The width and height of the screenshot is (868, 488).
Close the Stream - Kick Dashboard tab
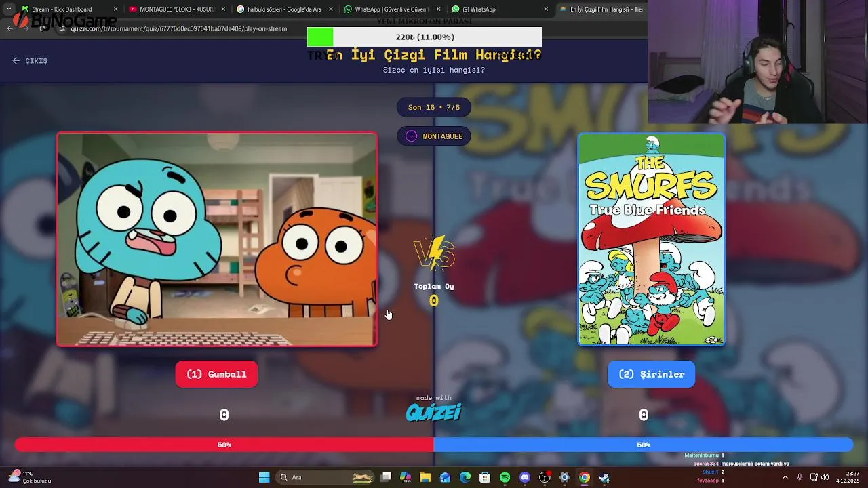coord(115,9)
